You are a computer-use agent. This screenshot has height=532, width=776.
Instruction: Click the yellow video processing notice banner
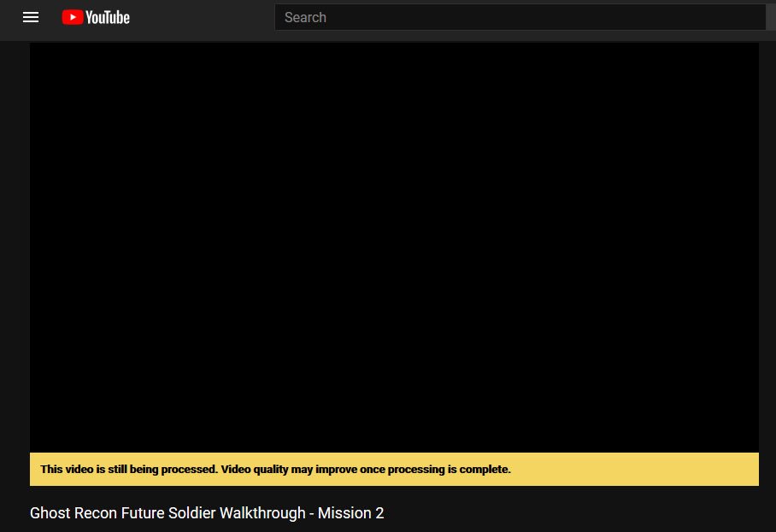click(394, 469)
